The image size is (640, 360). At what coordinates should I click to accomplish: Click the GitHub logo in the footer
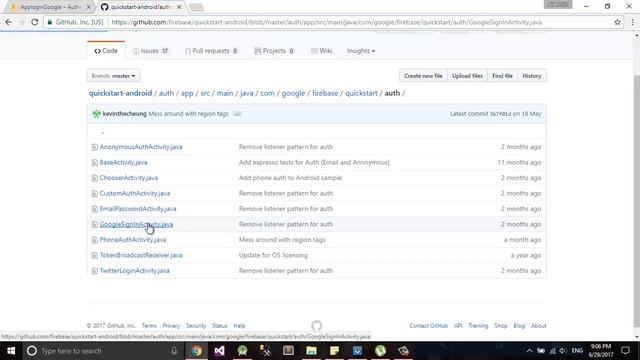[x=316, y=326]
